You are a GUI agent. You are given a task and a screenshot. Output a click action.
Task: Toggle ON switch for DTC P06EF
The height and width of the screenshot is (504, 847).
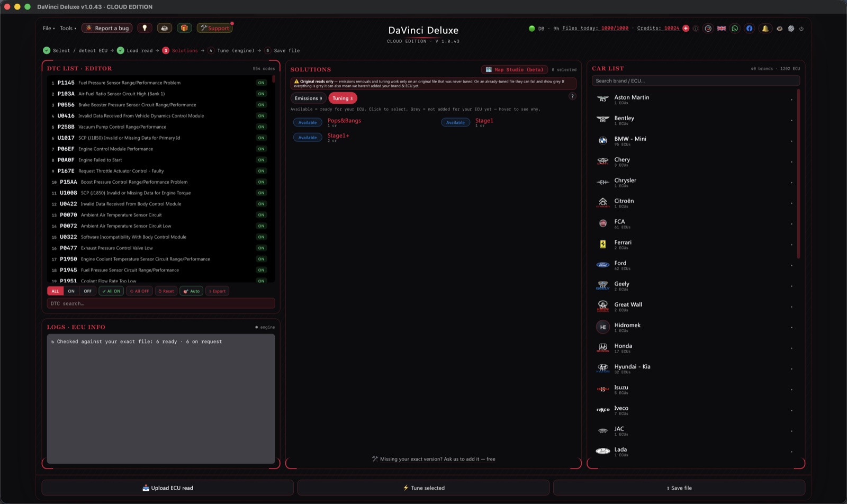(x=261, y=149)
